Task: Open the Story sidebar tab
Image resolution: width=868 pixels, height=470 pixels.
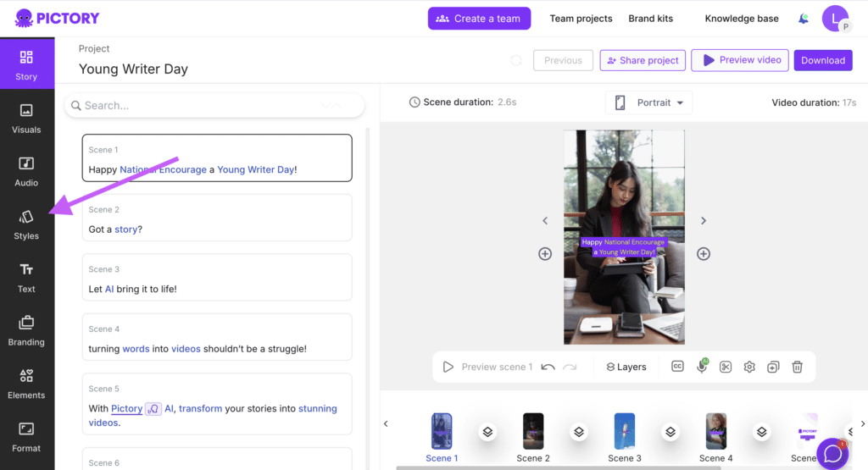Action: click(x=26, y=64)
